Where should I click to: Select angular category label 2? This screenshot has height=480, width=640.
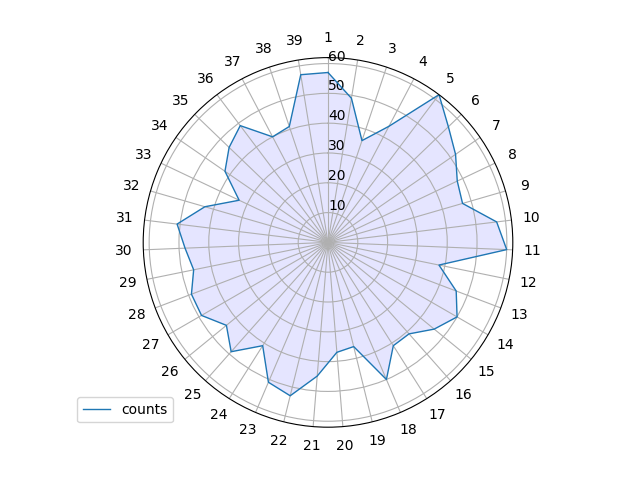(360, 40)
